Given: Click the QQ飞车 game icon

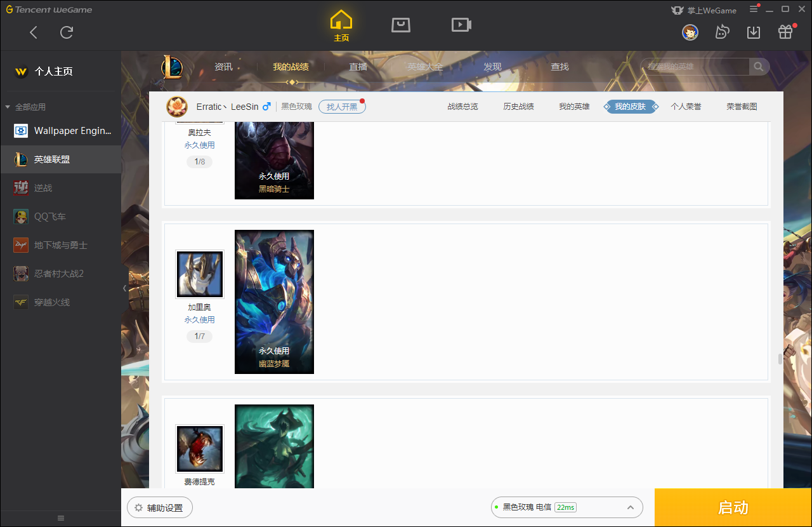Looking at the screenshot, I should [x=21, y=217].
